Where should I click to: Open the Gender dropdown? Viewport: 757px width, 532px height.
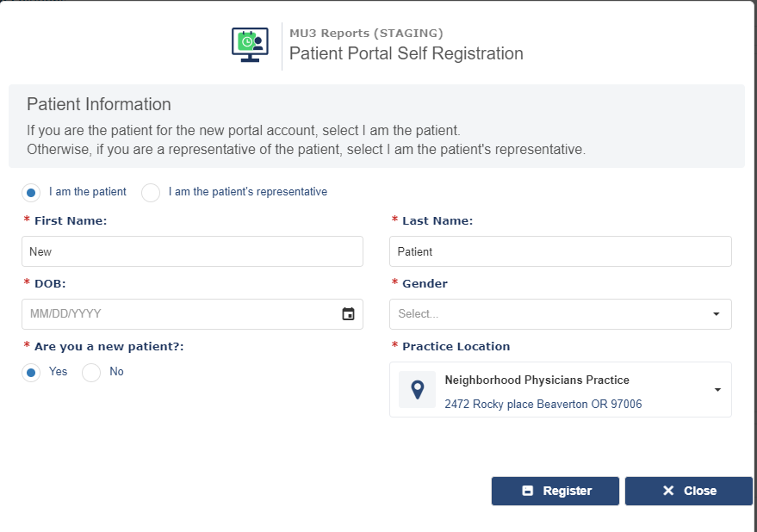[x=561, y=314]
